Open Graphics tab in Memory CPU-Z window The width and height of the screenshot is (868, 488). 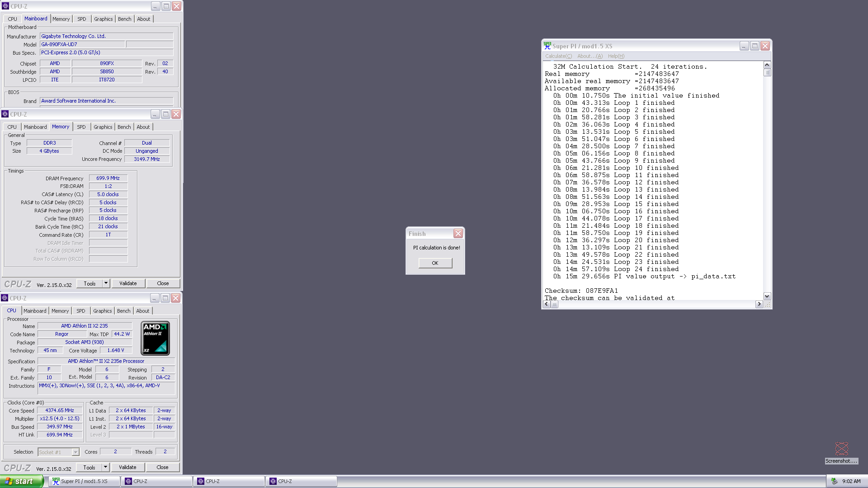tap(103, 127)
